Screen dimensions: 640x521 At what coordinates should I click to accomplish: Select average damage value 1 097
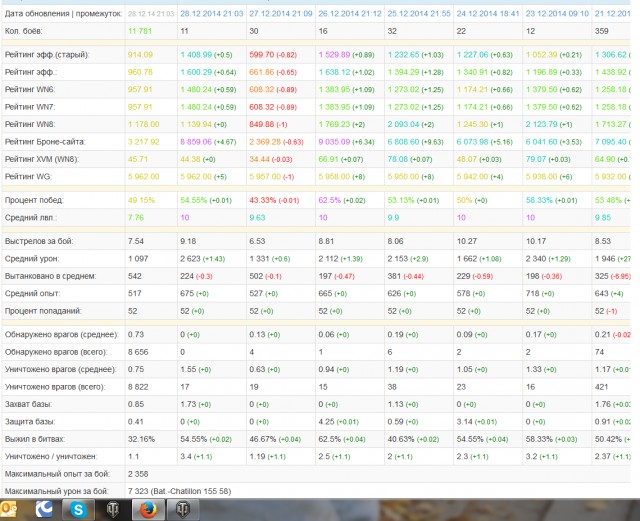(x=138, y=258)
